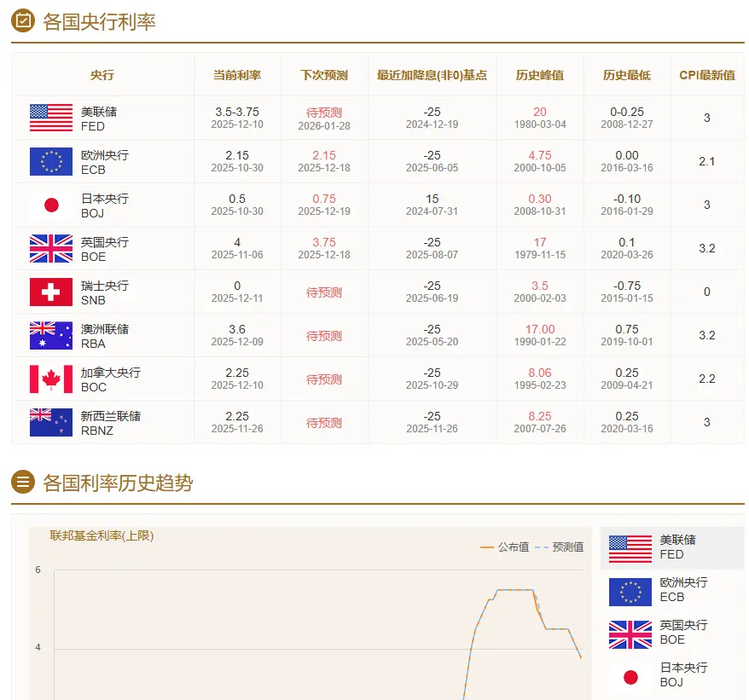Viewport: 749px width, 700px height.
Task: Click the Swiss flag in the SNB row
Action: coord(51,292)
